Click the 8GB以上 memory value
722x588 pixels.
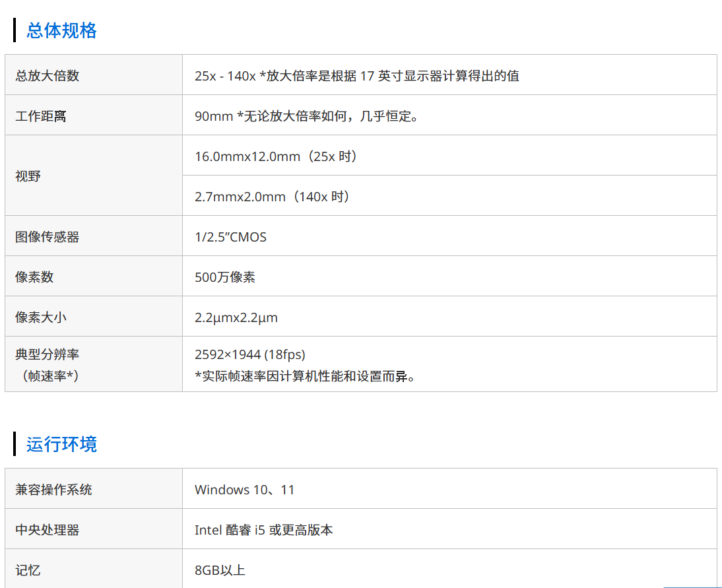tap(220, 570)
